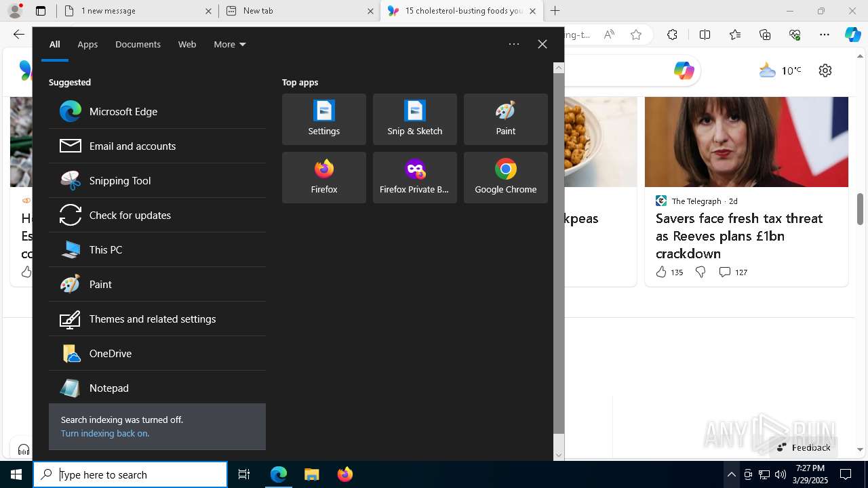Image resolution: width=868 pixels, height=488 pixels.
Task: Close the search panel
Action: click(542, 44)
